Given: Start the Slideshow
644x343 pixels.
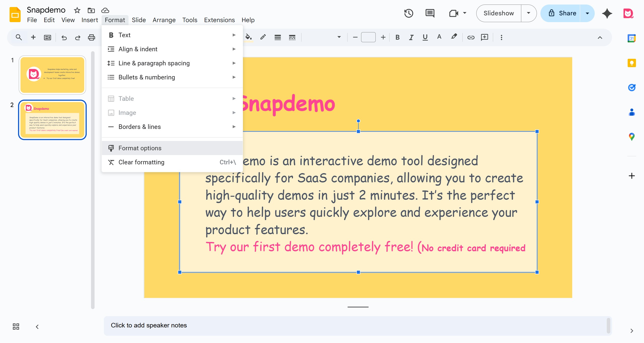Looking at the screenshot, I should pyautogui.click(x=499, y=13).
